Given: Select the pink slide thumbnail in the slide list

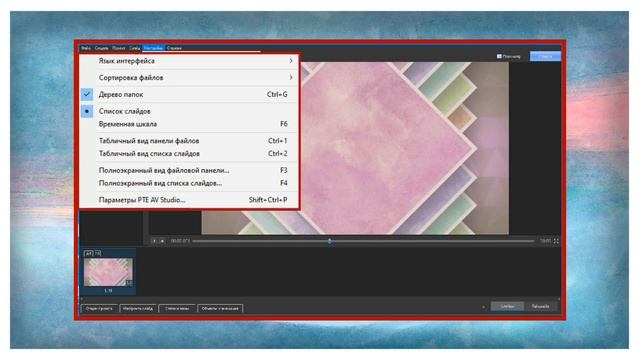Looking at the screenshot, I should click(x=108, y=272).
